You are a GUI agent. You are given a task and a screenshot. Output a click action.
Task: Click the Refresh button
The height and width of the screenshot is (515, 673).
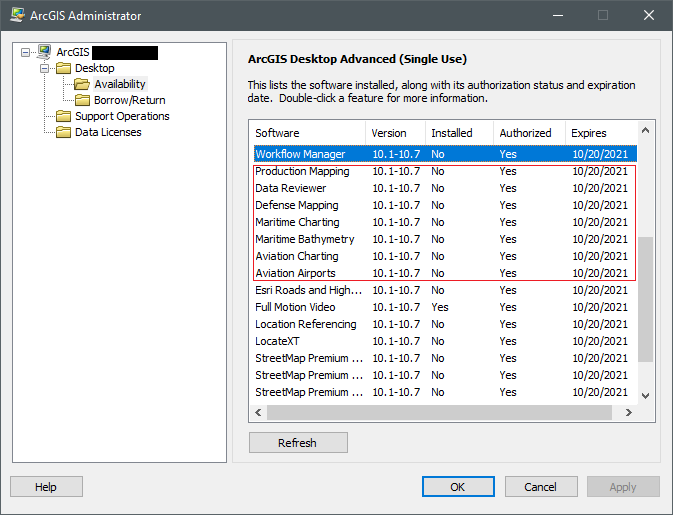[298, 442]
